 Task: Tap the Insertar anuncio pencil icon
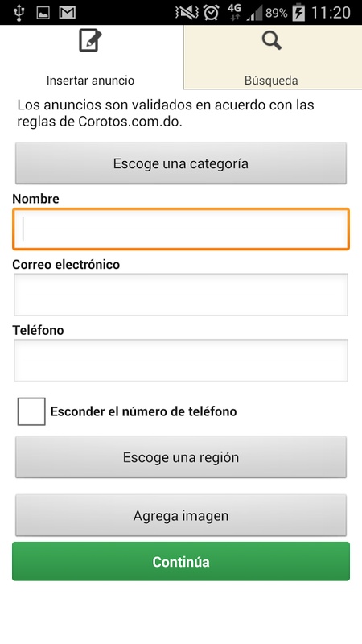pyautogui.click(x=90, y=40)
